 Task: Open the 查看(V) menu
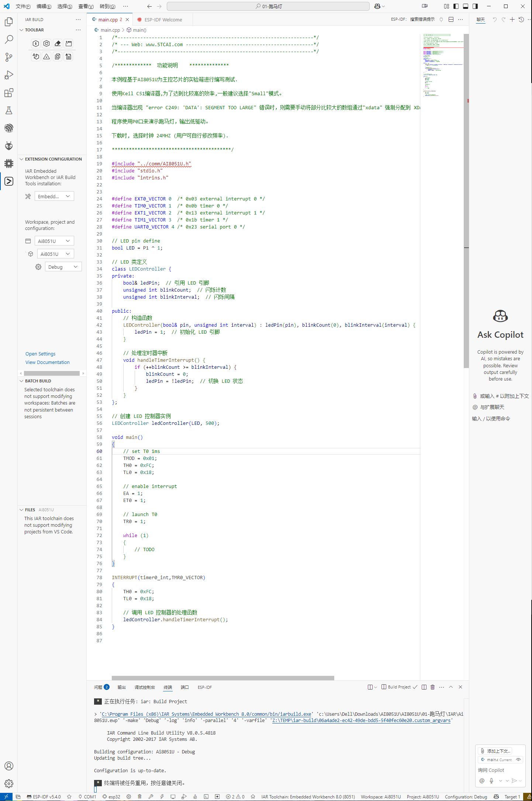coord(86,6)
